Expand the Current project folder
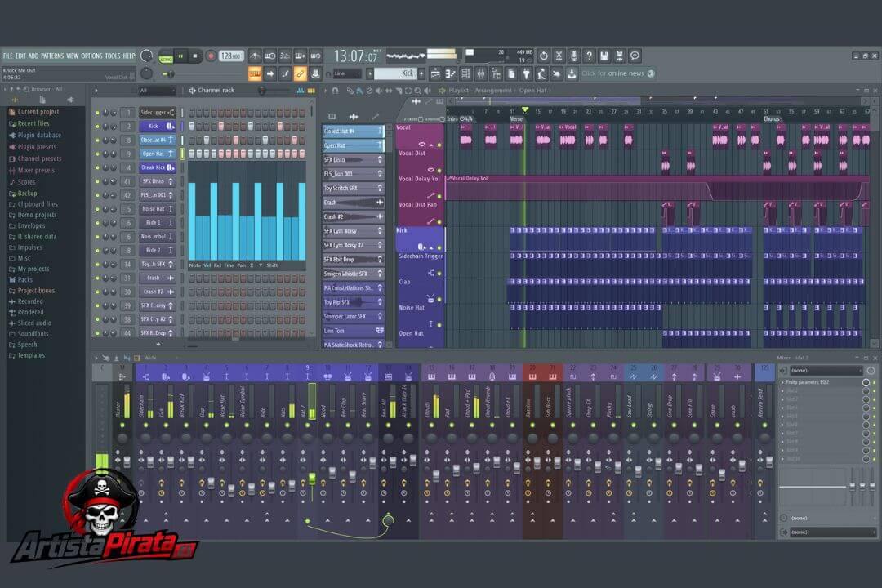Screen dimensions: 882x588 tap(33, 112)
